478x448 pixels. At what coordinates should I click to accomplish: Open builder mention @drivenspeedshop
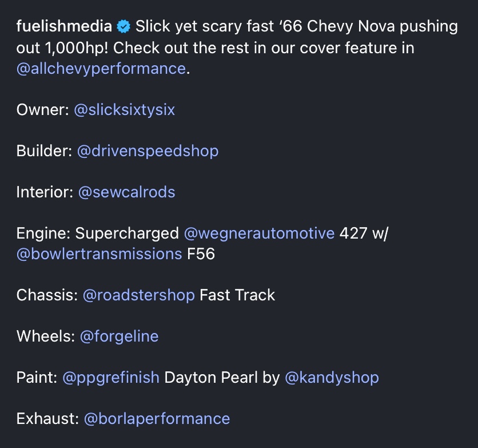point(148,151)
